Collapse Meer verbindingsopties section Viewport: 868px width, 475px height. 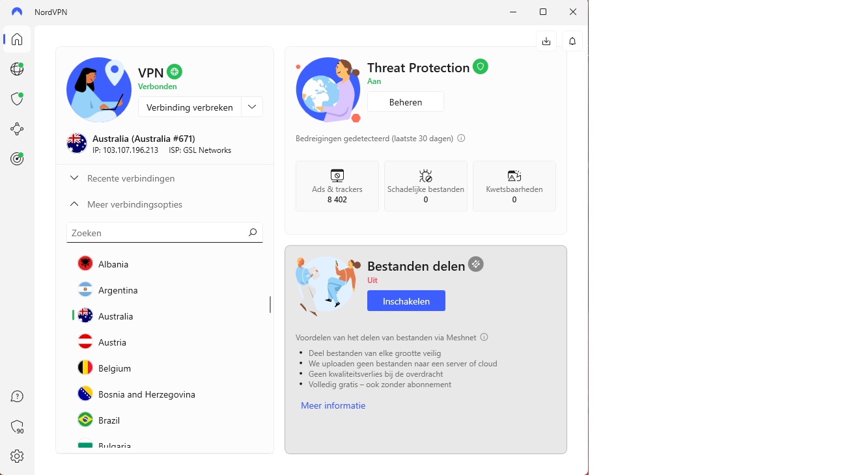coord(135,204)
